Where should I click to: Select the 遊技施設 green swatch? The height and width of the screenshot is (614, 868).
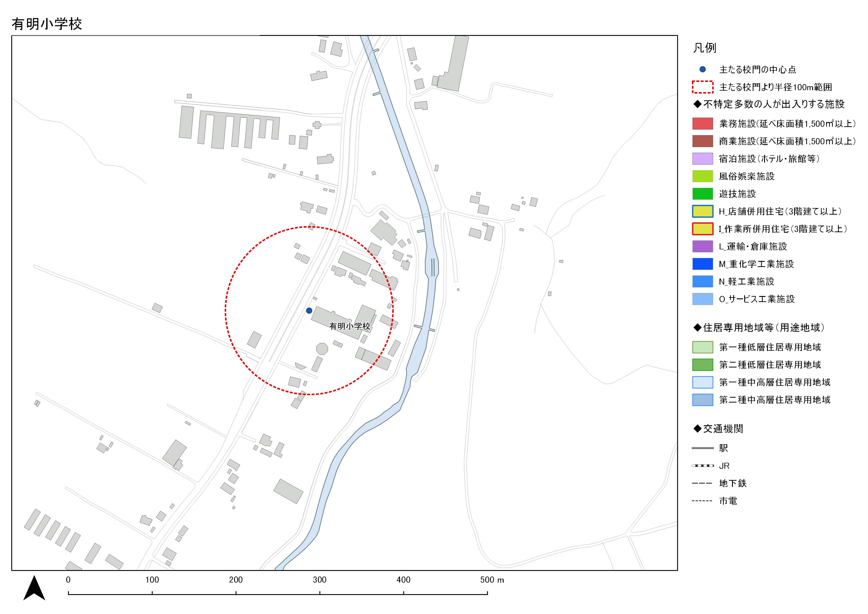pos(703,194)
